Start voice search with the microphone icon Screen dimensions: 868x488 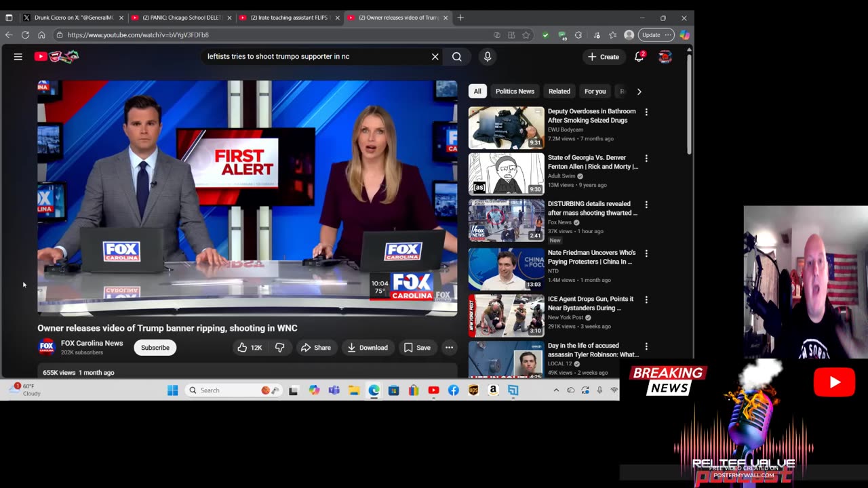point(487,57)
